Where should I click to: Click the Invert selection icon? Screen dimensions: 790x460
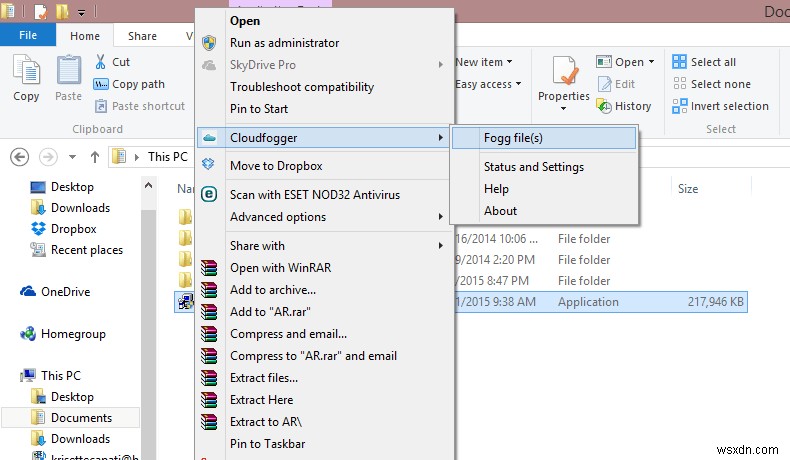point(679,106)
